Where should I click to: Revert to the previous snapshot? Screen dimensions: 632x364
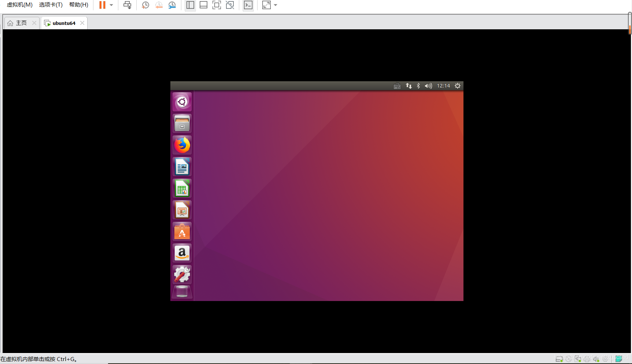coord(159,5)
